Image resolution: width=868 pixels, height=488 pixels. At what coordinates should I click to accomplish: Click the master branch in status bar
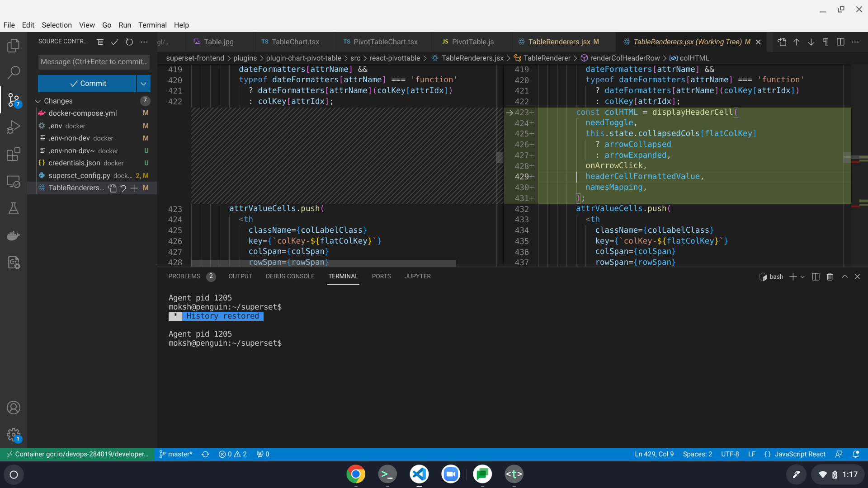[176, 454]
